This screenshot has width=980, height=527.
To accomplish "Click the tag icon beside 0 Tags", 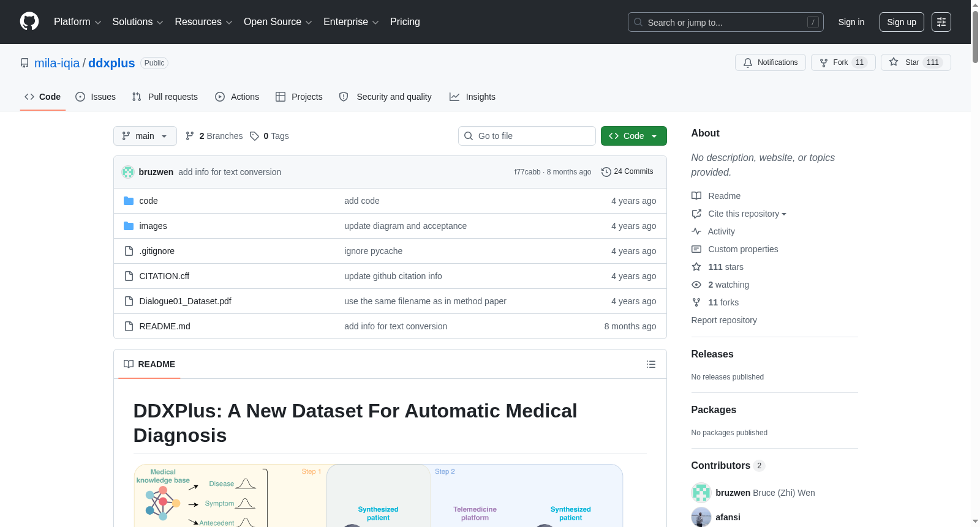I will 254,136.
